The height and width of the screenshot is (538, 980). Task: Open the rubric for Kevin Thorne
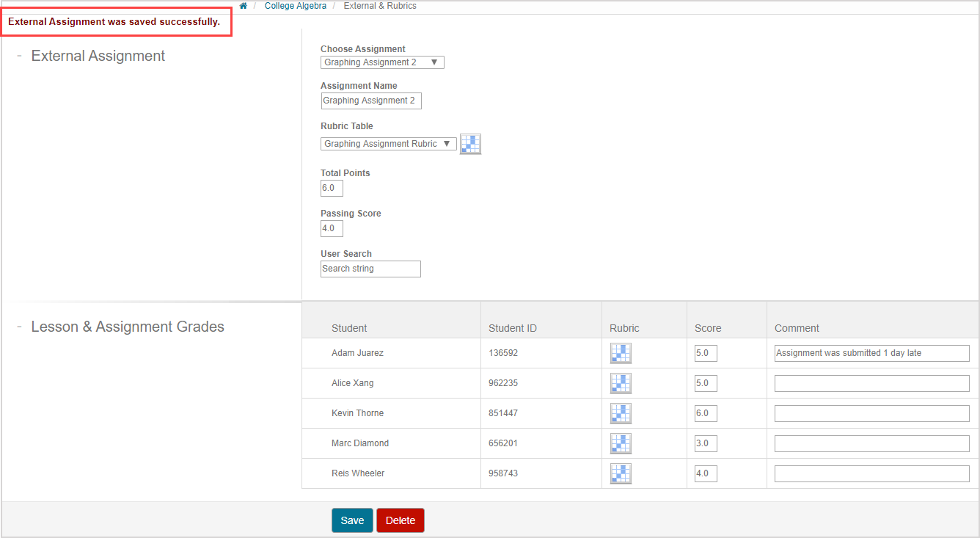pyautogui.click(x=621, y=413)
